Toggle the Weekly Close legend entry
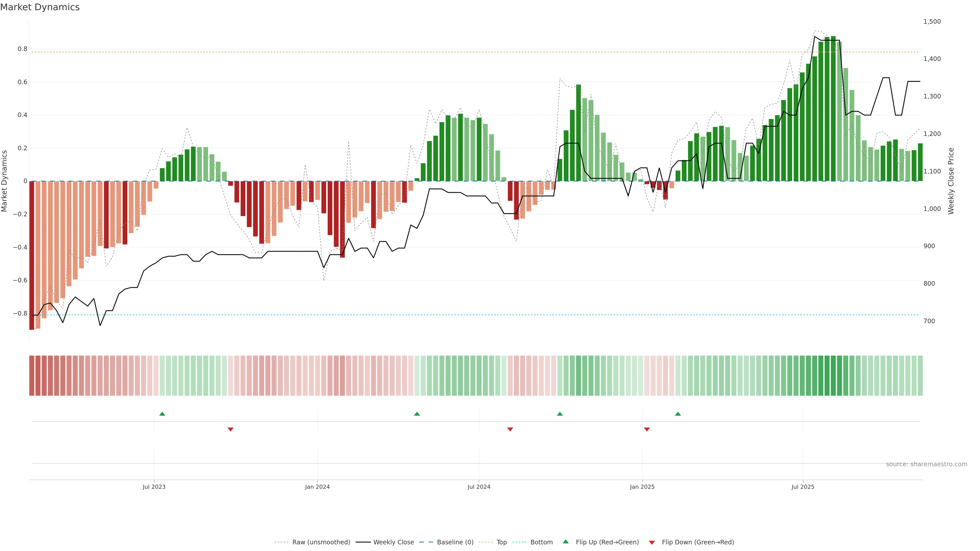The image size is (980, 551). [x=393, y=542]
